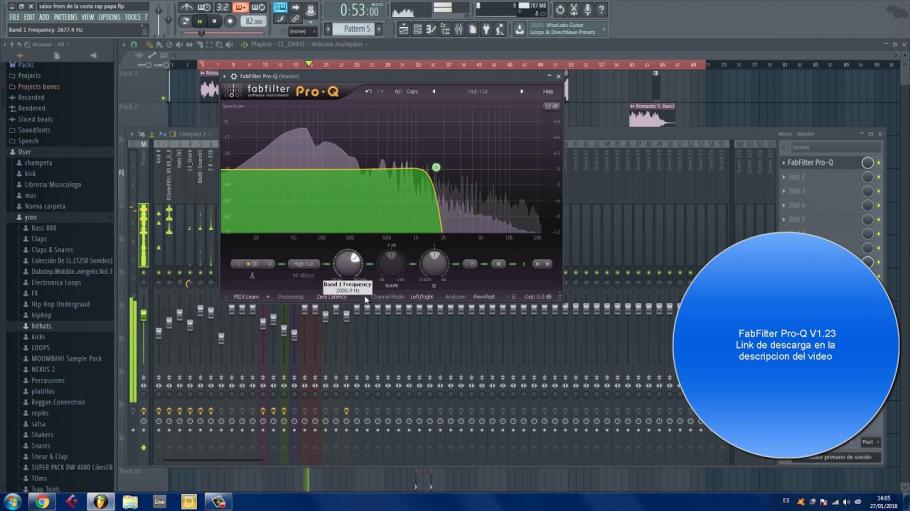Go to previous Pro-Q preset arrow
The width and height of the screenshot is (910, 511).
[434, 91]
